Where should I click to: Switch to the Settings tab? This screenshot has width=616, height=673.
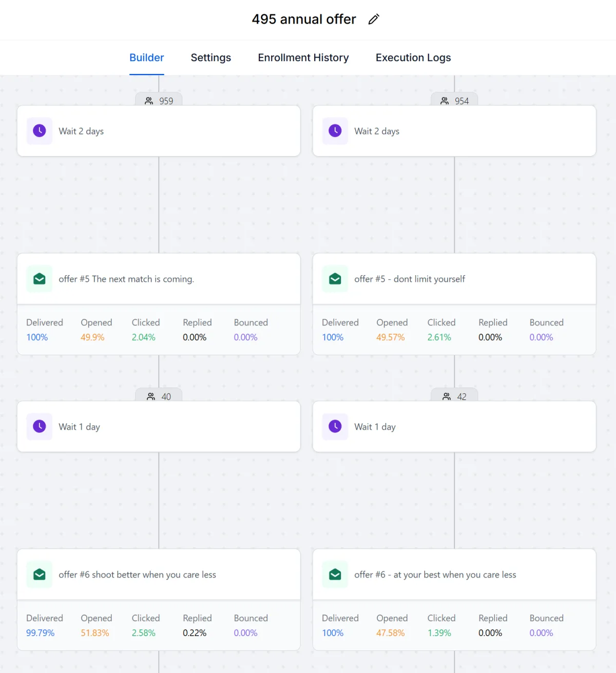[211, 57]
